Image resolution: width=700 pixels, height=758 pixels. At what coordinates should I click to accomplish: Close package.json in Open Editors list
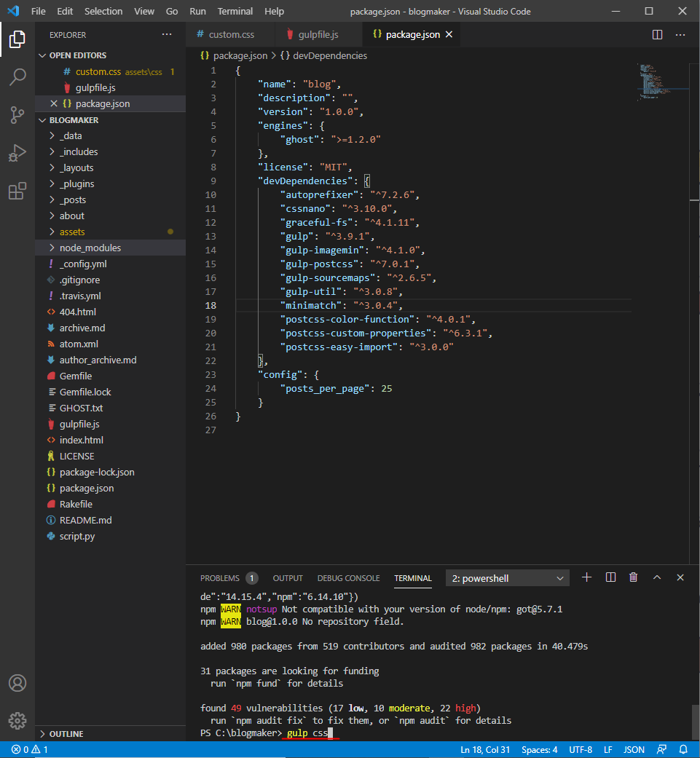pyautogui.click(x=54, y=103)
